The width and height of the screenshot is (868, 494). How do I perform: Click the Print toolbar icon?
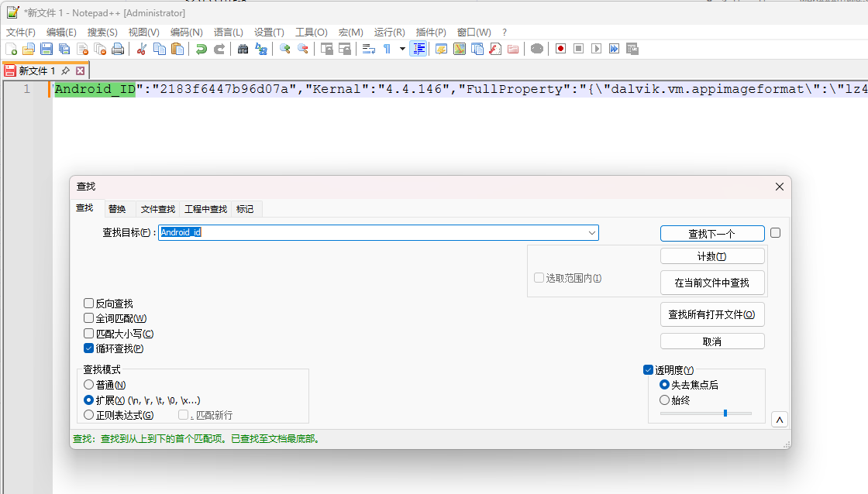click(118, 50)
